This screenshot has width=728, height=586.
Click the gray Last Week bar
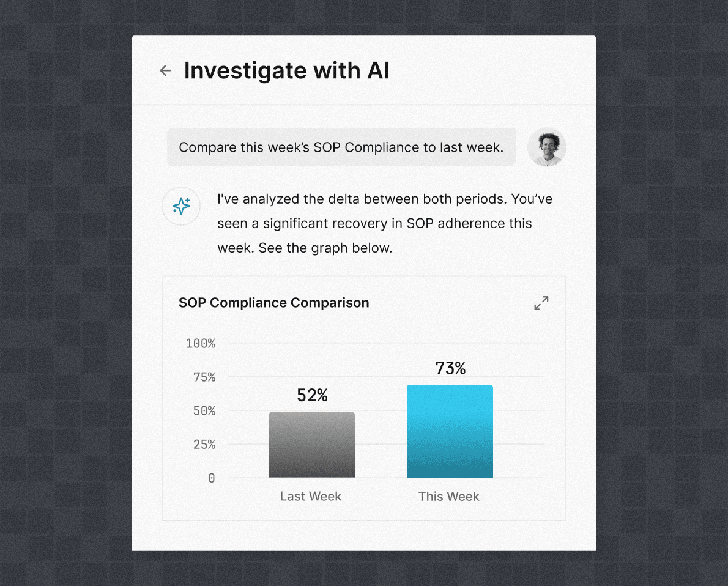point(312,445)
